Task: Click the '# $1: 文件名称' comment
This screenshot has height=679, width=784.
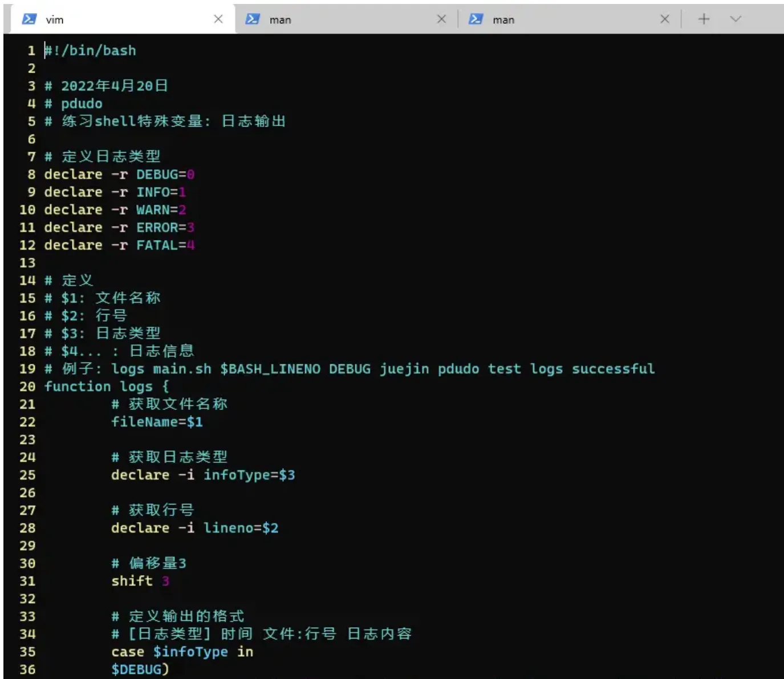Action: tap(103, 298)
